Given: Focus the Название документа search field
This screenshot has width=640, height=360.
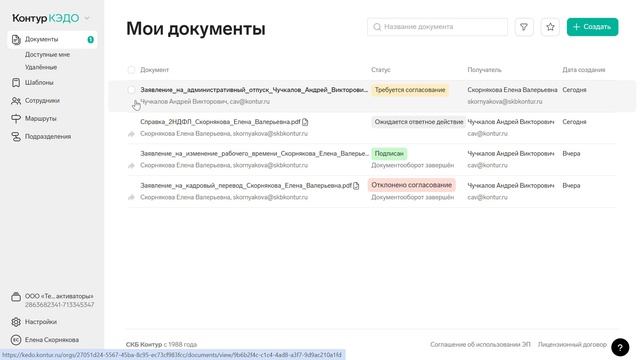Looking at the screenshot, I should [438, 27].
